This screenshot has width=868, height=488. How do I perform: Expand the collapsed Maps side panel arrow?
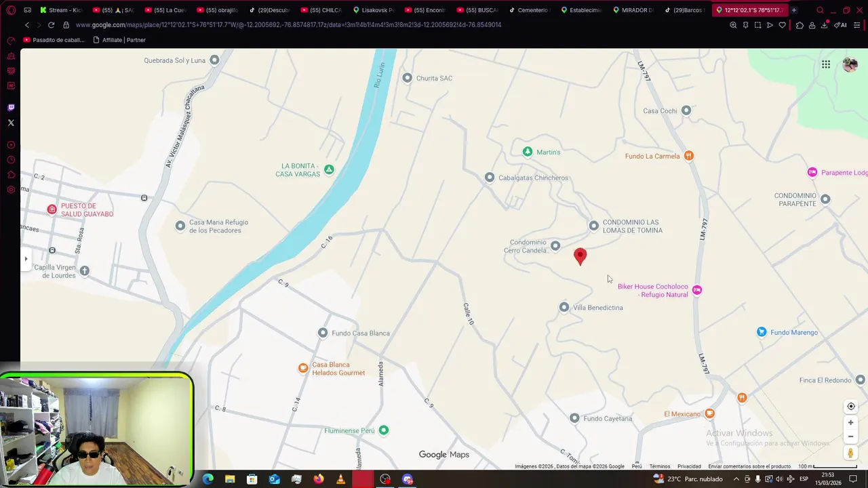point(26,258)
